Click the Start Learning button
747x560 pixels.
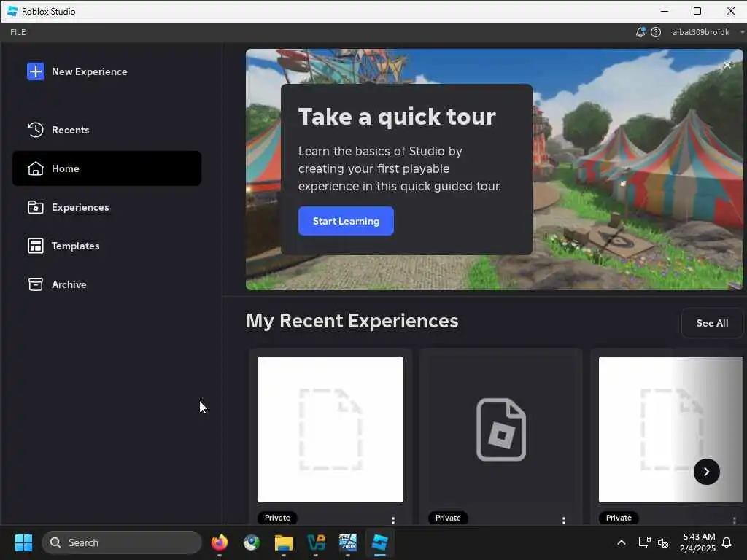click(346, 221)
